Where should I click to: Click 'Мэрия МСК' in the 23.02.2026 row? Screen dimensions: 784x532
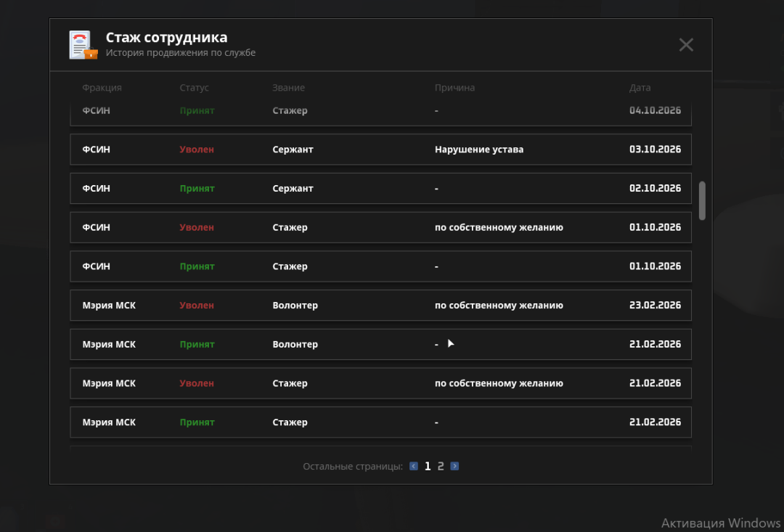click(109, 306)
